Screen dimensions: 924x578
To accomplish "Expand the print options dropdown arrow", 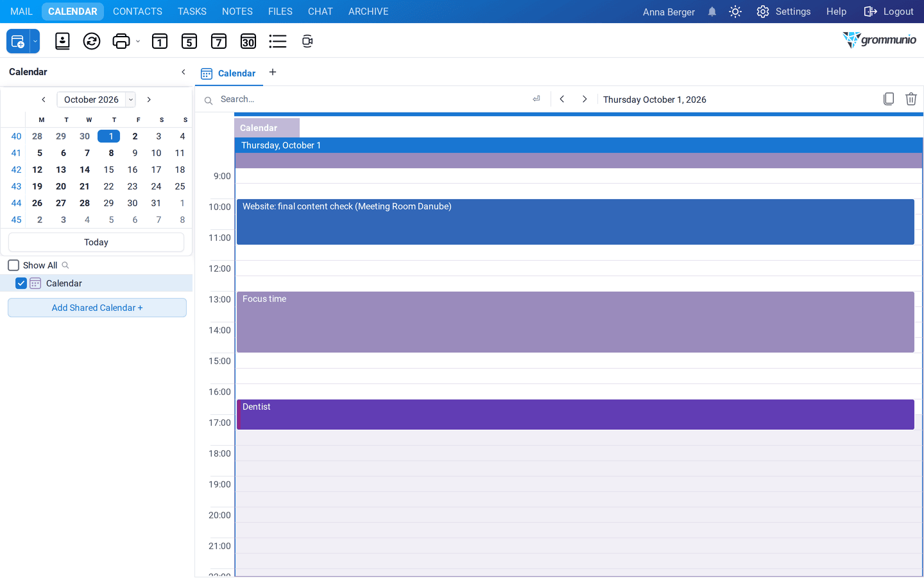I will pos(138,41).
